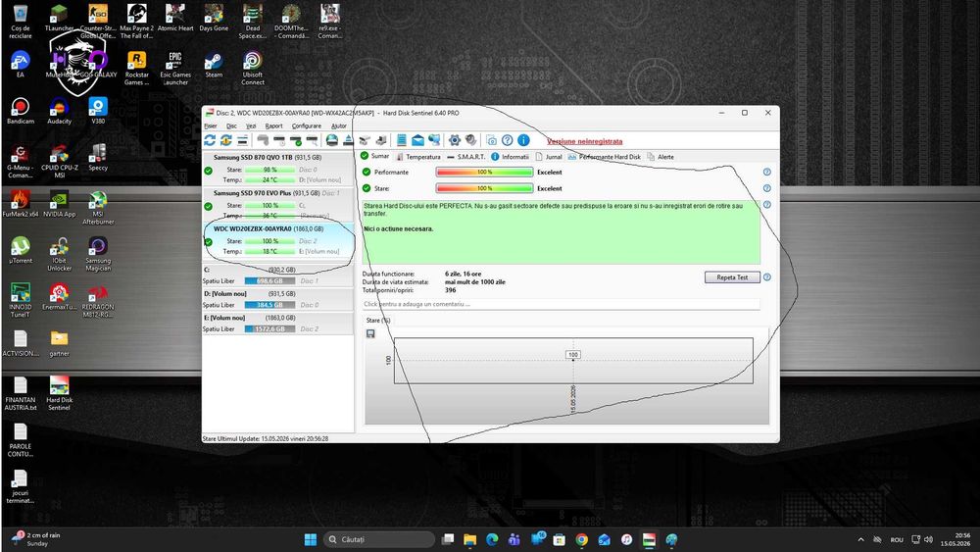This screenshot has height=552, width=980.
Task: Select the Samsung SSD 870 QVO 1TB disk
Action: click(278, 169)
